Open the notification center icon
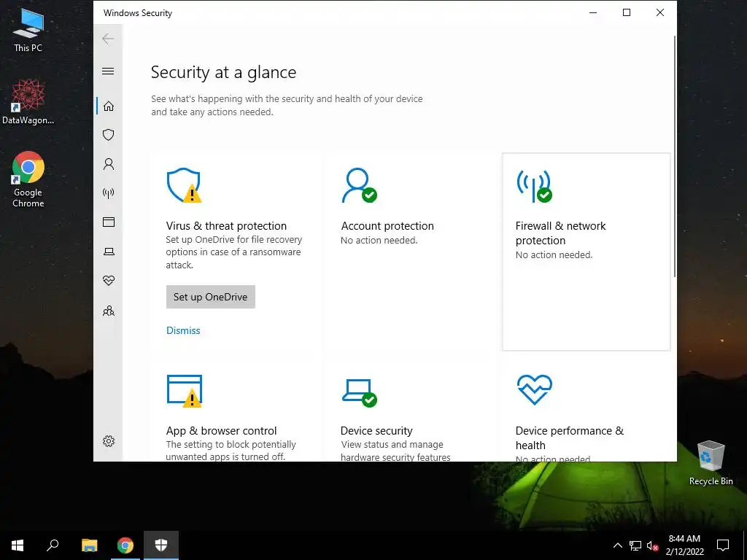747x560 pixels. coord(723,545)
